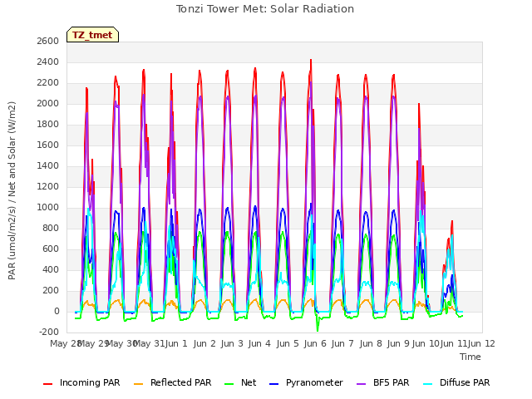
Task: Click the TZ_tmet label box
Action: point(92,35)
